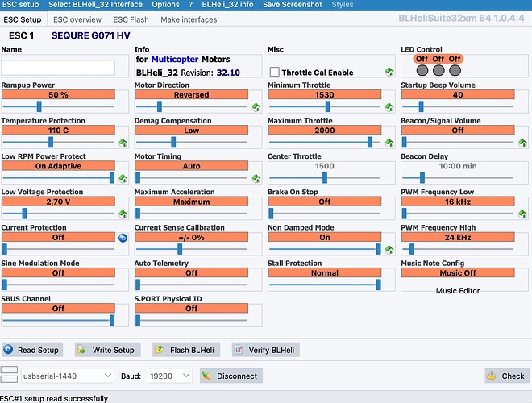
Task: Open the ESC setup menu
Action: (21, 5)
